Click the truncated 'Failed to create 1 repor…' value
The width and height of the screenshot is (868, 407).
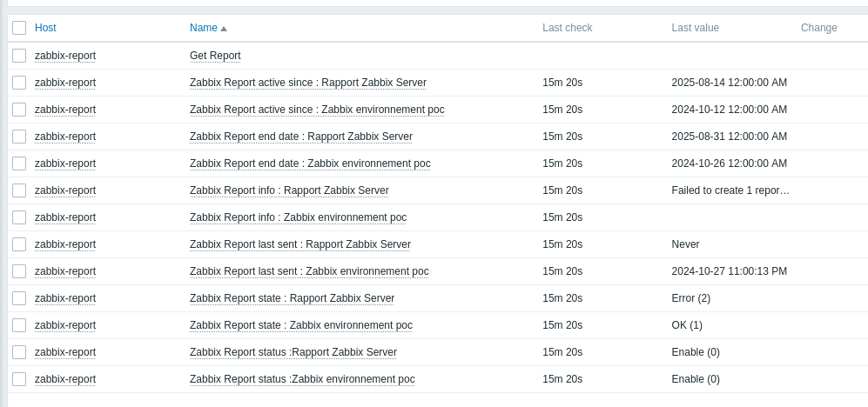point(730,190)
